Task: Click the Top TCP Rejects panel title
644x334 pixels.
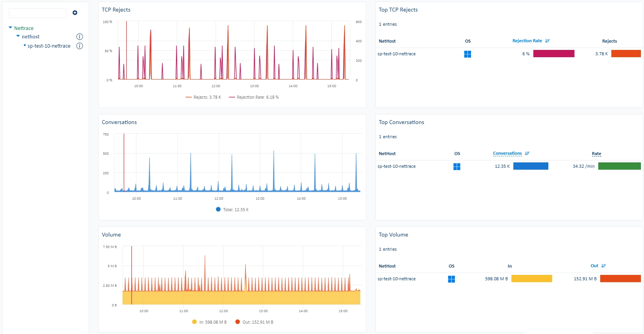Action: (398, 10)
